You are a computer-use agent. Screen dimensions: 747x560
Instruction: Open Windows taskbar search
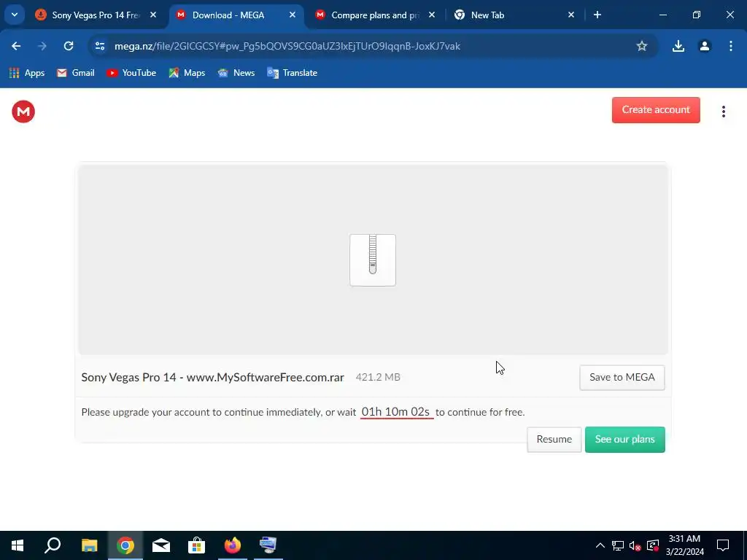(x=53, y=545)
